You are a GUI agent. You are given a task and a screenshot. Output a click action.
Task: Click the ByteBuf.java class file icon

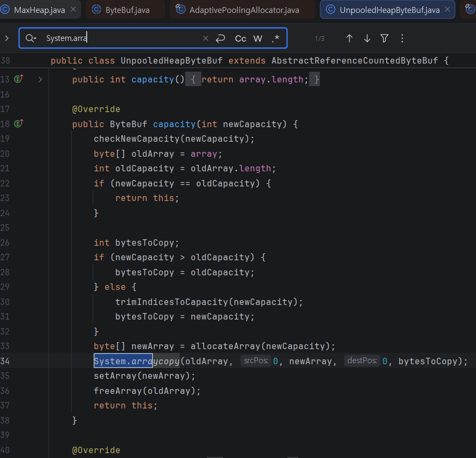click(96, 10)
